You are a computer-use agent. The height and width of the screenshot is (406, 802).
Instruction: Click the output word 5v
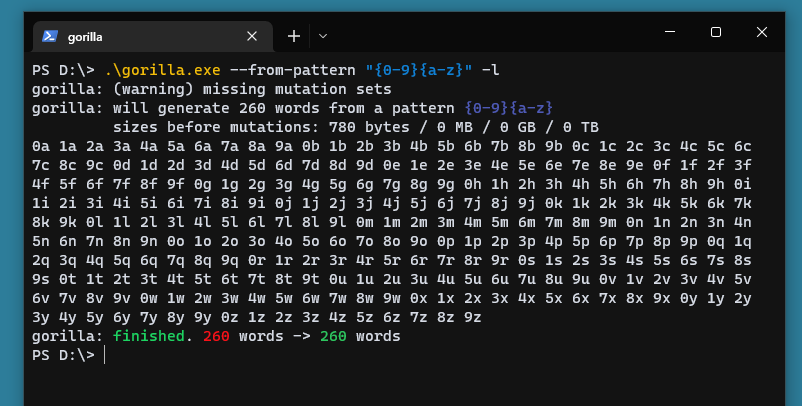(x=743, y=280)
